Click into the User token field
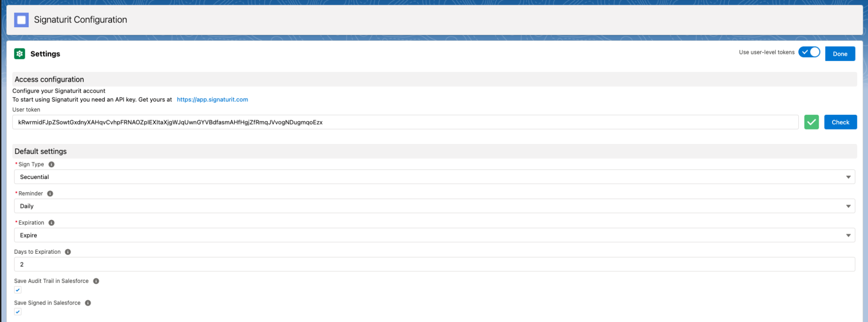The width and height of the screenshot is (868, 322). pos(405,122)
